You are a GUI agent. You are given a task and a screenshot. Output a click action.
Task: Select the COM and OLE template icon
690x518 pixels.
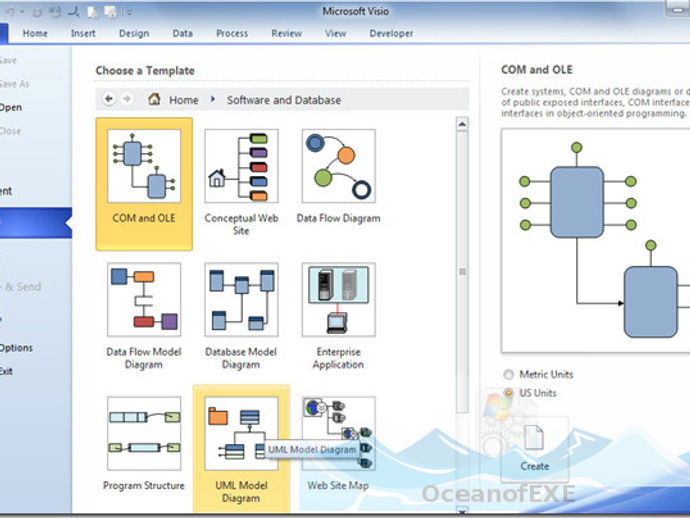point(144,166)
